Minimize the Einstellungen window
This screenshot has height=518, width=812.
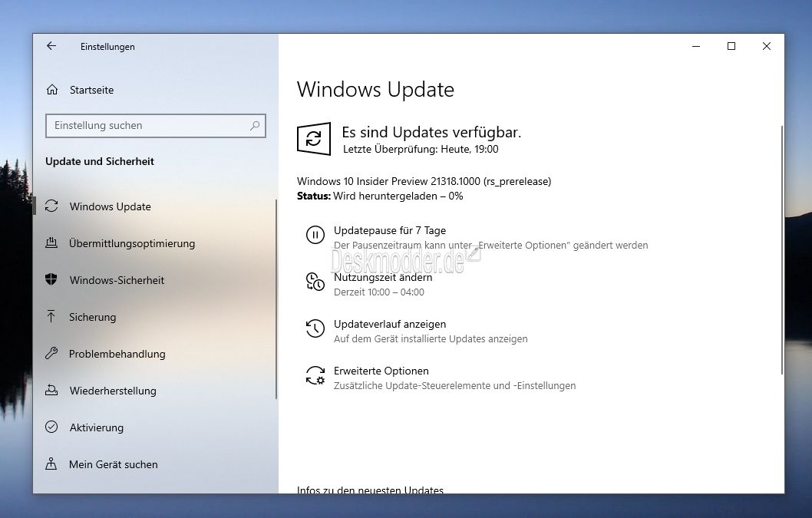(x=696, y=46)
